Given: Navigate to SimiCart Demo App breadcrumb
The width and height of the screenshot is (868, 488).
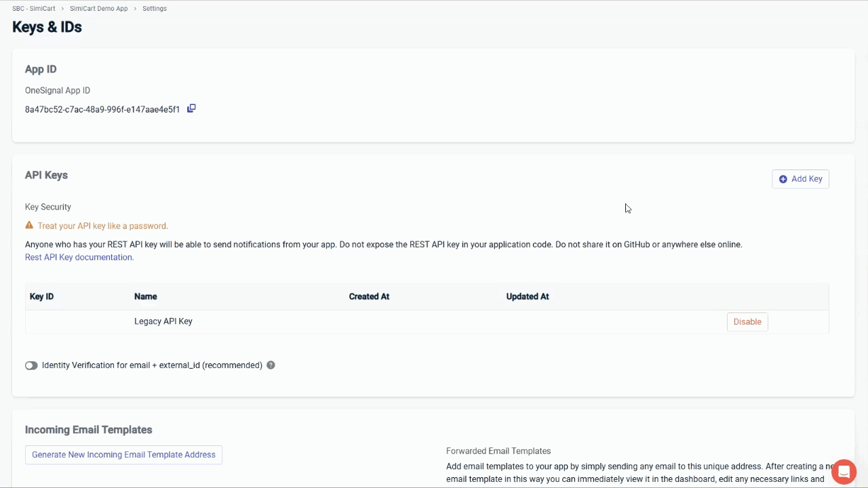Looking at the screenshot, I should [x=98, y=9].
